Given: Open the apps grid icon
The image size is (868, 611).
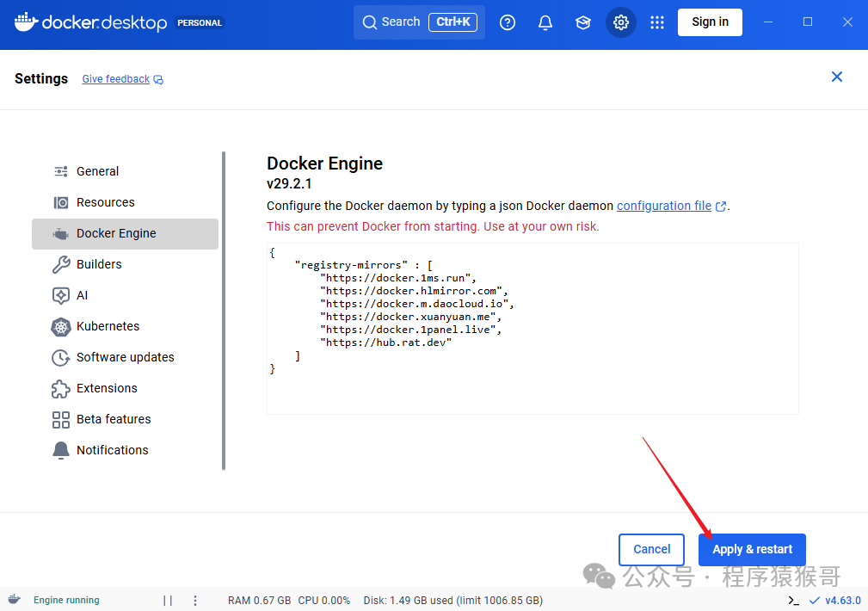Looking at the screenshot, I should [657, 22].
